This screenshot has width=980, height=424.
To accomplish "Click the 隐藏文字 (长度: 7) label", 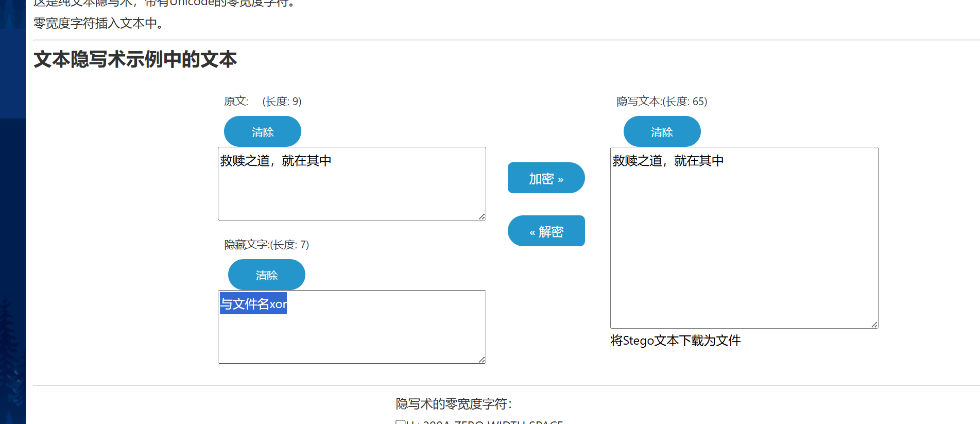I will click(266, 245).
